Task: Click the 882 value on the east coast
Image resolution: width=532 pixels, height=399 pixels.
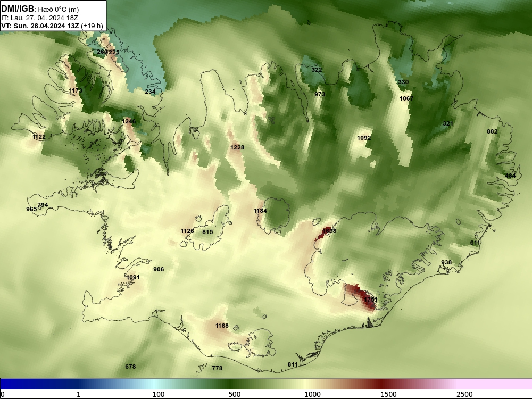Action: (x=492, y=131)
